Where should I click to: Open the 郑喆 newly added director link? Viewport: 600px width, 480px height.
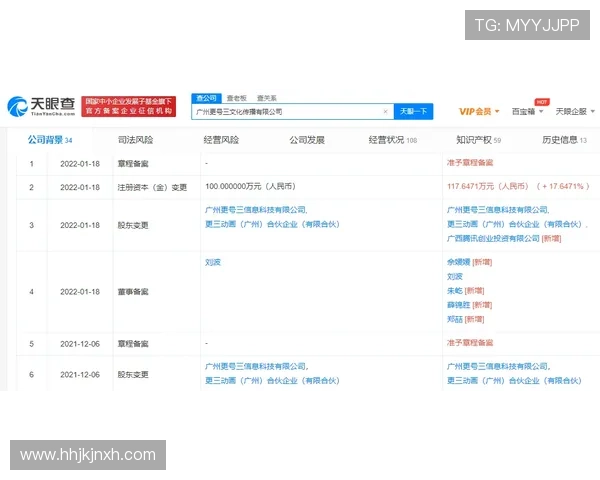[455, 319]
